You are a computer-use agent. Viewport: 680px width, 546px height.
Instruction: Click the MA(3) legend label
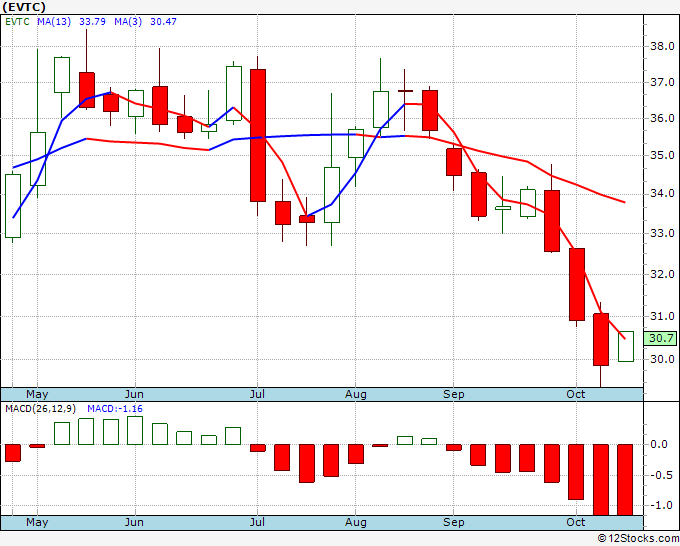coord(128,22)
